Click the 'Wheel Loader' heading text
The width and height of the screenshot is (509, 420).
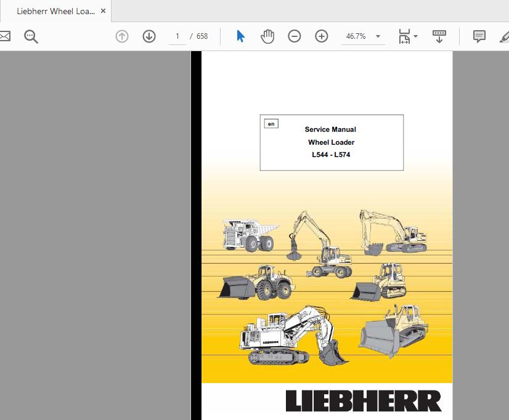[331, 142]
